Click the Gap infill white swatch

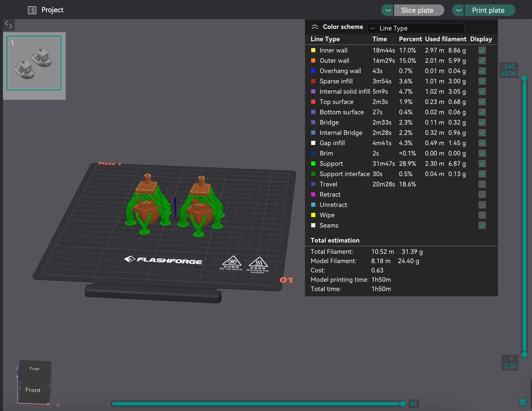tap(313, 143)
